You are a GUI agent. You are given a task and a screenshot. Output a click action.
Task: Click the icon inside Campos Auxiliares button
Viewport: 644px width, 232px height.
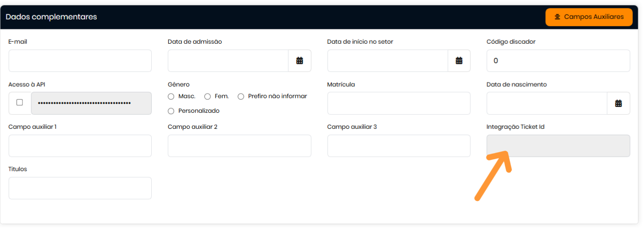click(x=557, y=17)
